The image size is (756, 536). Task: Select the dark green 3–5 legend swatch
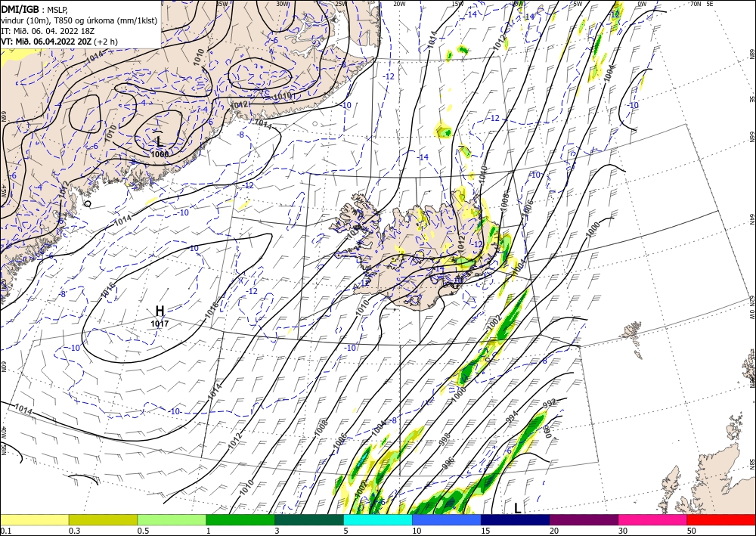[x=309, y=519]
